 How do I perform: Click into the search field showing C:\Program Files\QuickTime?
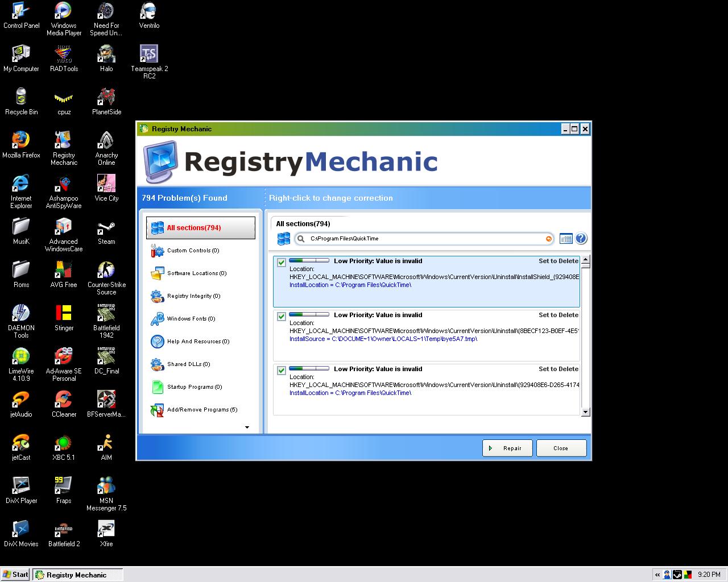424,239
